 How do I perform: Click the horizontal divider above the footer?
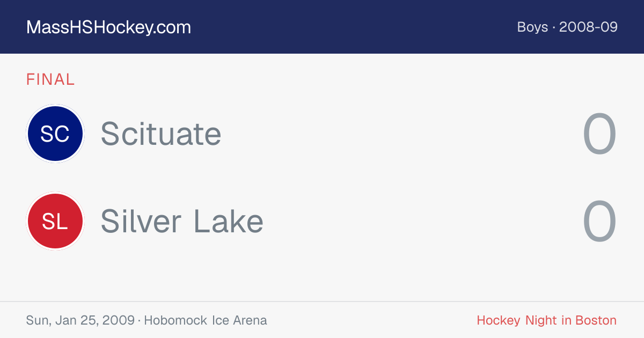pos(322,302)
